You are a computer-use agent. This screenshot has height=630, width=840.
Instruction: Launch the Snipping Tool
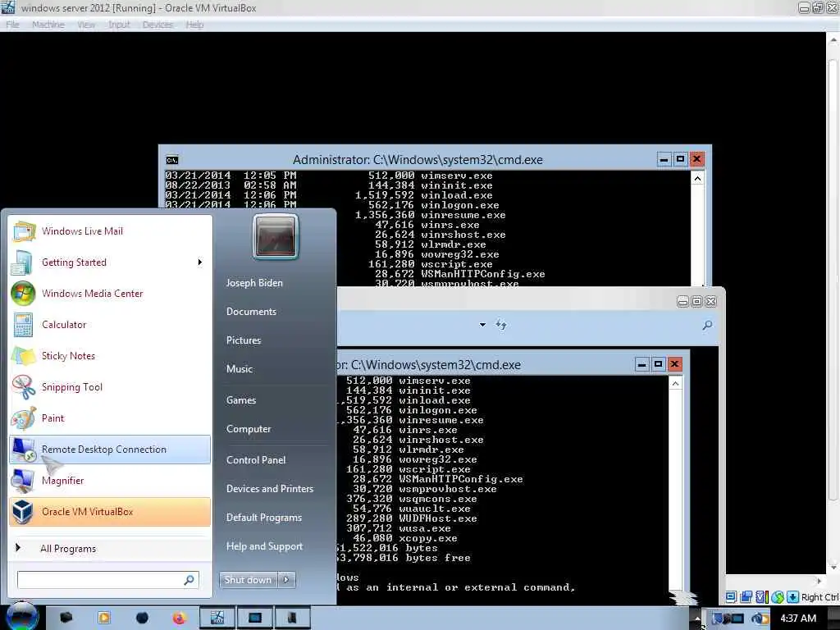click(110, 387)
